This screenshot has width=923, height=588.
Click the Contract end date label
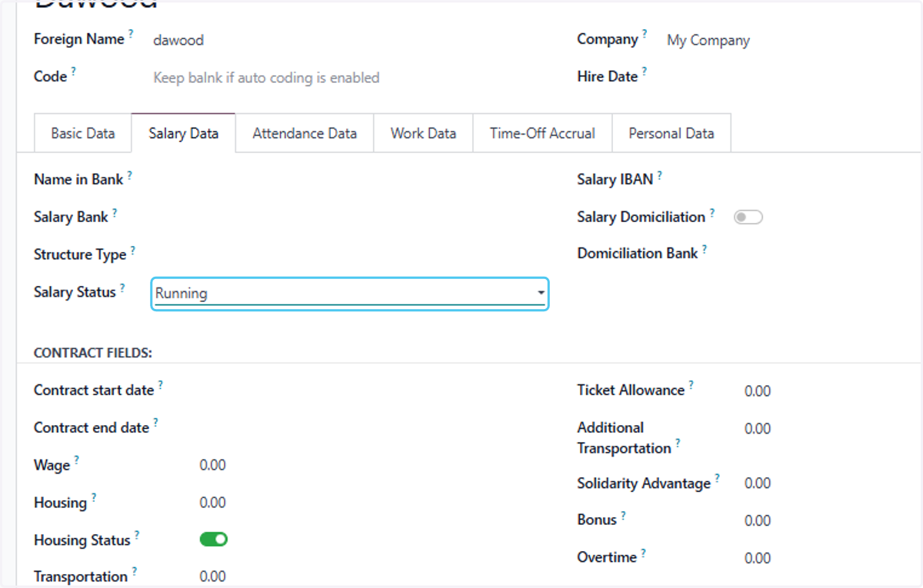click(x=92, y=428)
